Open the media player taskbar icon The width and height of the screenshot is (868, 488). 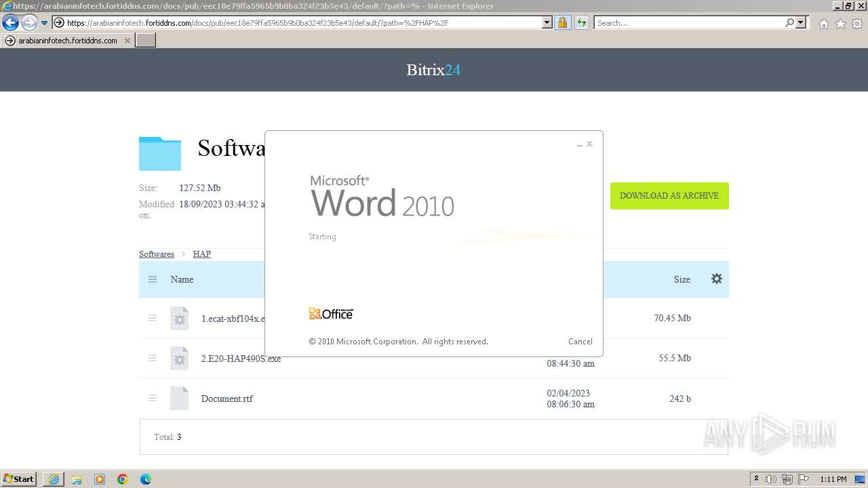point(100,479)
